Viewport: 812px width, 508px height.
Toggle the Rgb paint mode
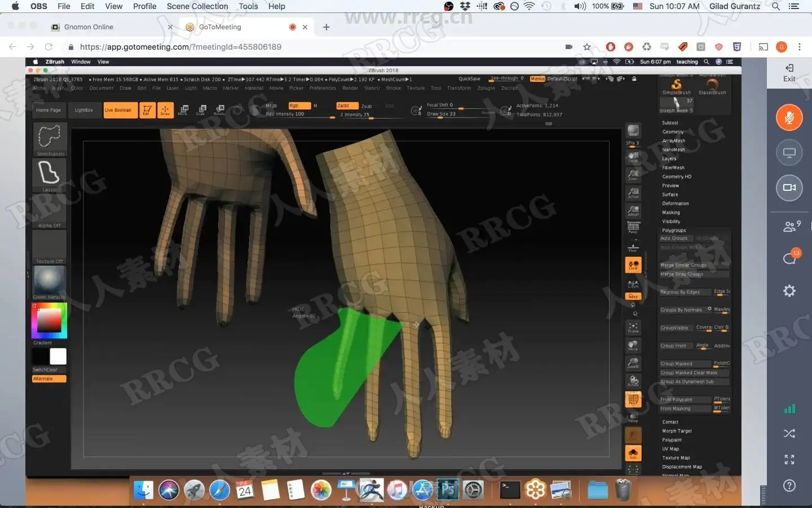[x=299, y=106]
